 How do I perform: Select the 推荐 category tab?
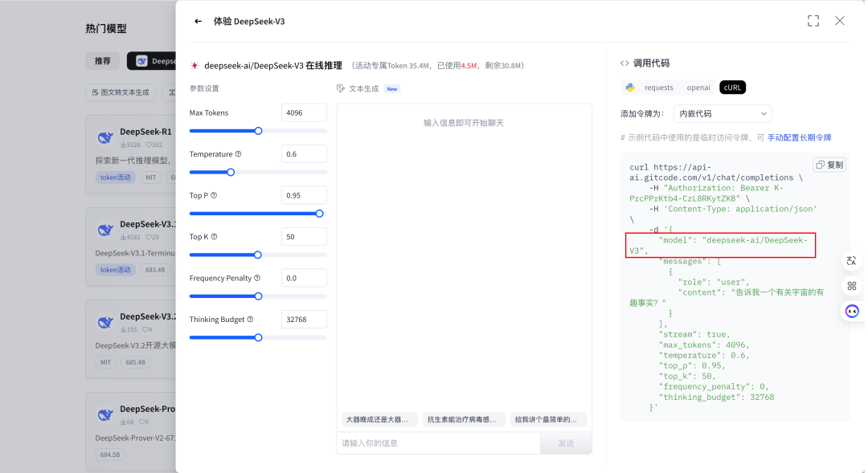(x=102, y=61)
